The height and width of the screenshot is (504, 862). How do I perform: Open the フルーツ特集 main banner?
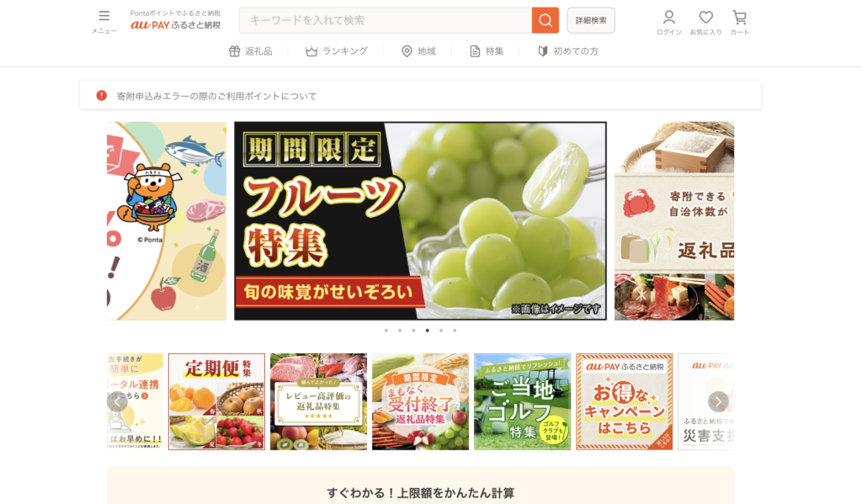[x=421, y=221]
